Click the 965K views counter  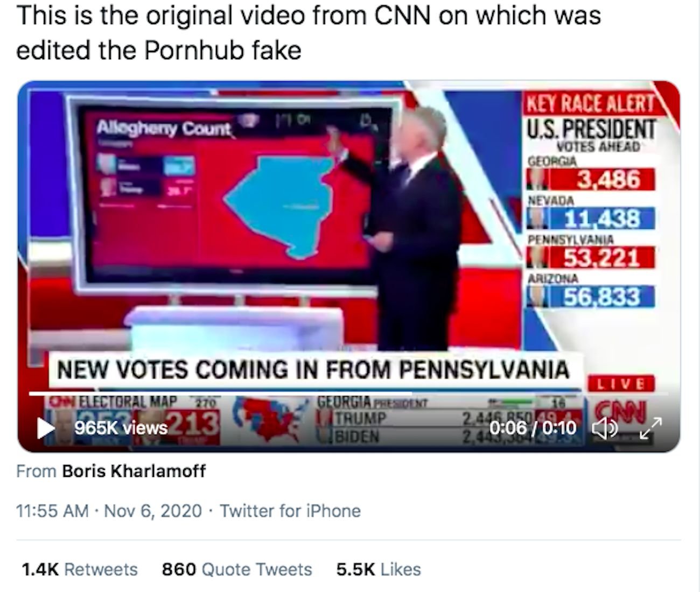pyautogui.click(x=121, y=428)
